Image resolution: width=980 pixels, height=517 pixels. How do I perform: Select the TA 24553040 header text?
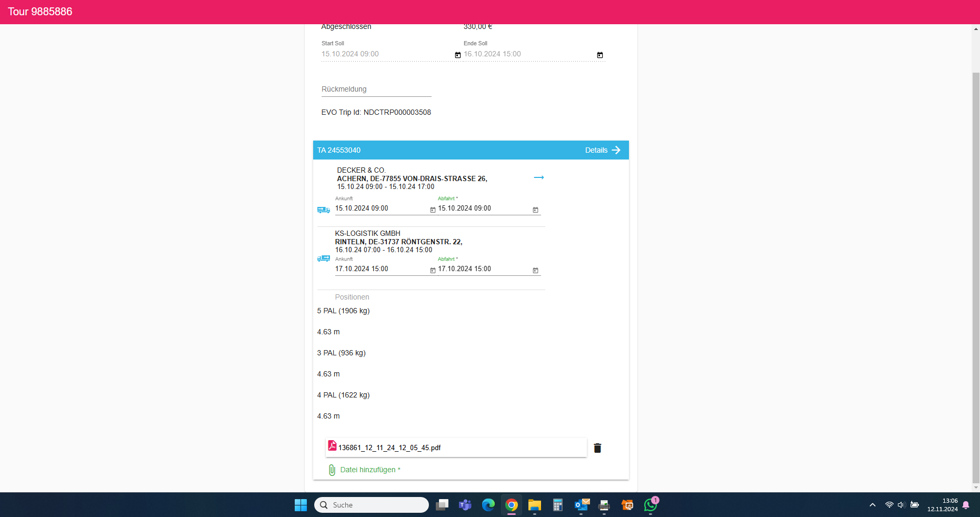339,150
